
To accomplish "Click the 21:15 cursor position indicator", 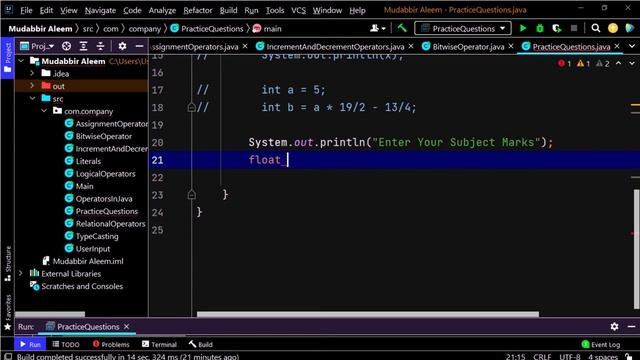I will (x=515, y=356).
